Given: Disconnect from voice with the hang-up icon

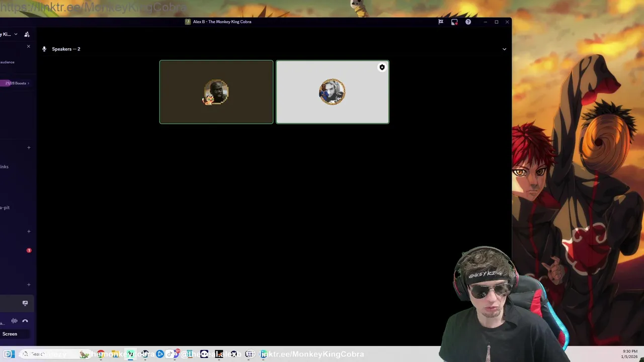Looking at the screenshot, I should [25, 321].
